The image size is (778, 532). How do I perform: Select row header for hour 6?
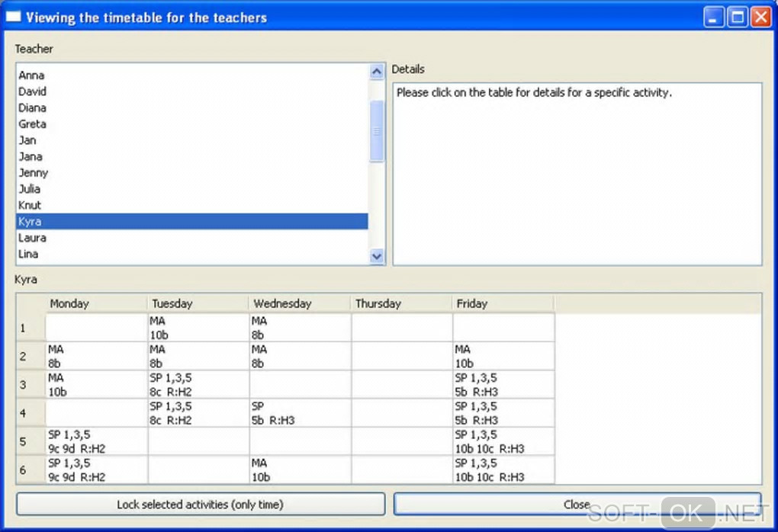pos(31,470)
